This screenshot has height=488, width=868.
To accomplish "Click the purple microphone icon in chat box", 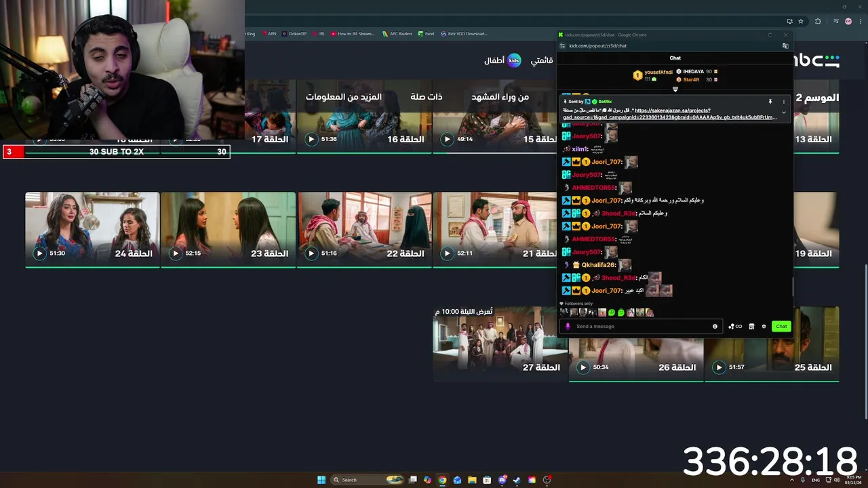I will (568, 327).
